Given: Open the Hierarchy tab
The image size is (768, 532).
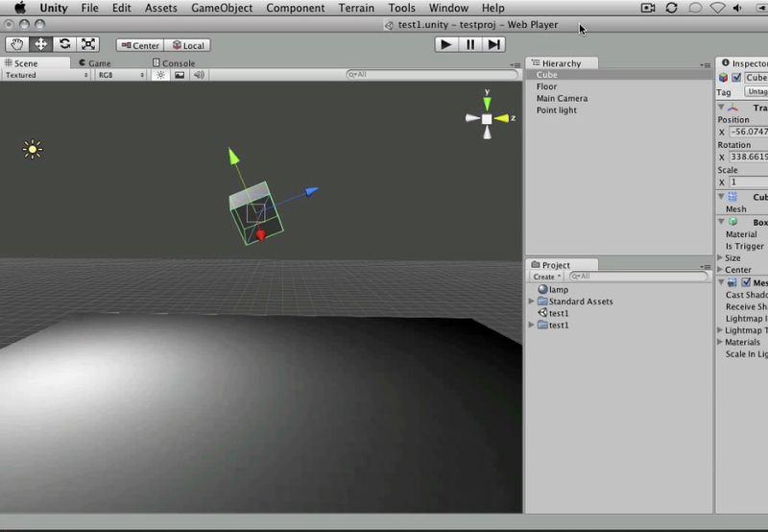Looking at the screenshot, I should (562, 63).
